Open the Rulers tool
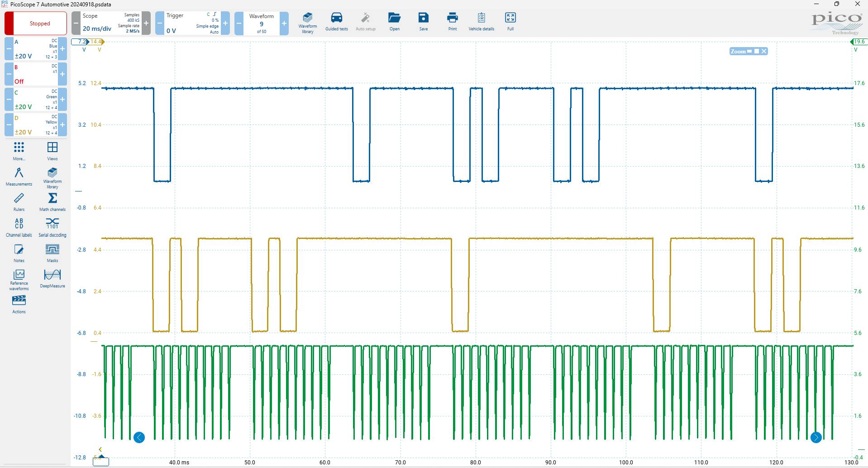868x468 pixels. pos(19,201)
